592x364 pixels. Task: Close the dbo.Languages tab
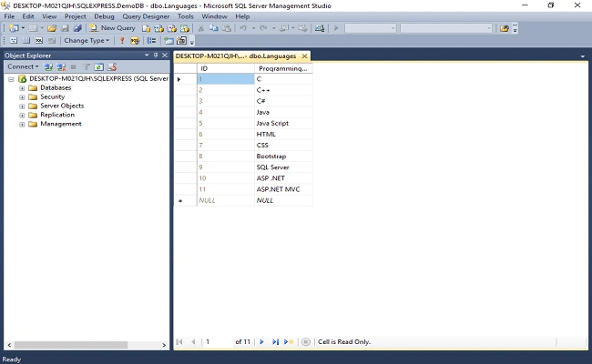click(x=305, y=56)
